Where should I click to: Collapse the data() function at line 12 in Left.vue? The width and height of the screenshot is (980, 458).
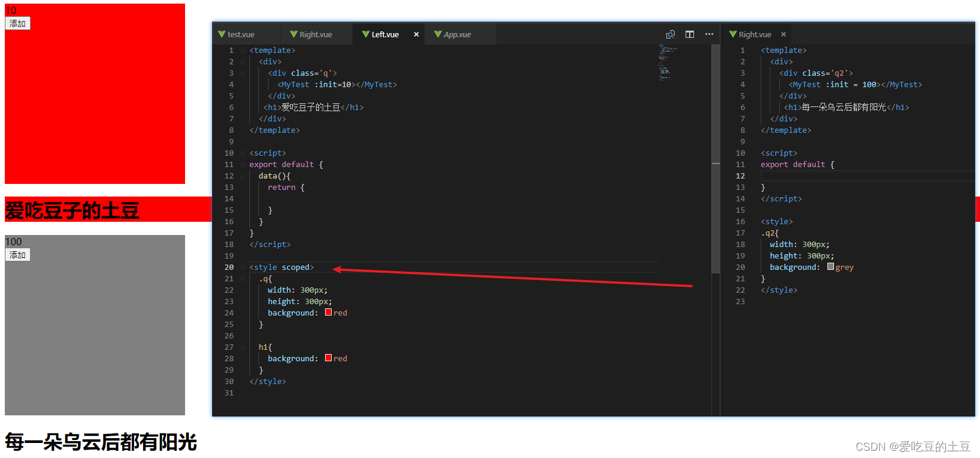(243, 176)
